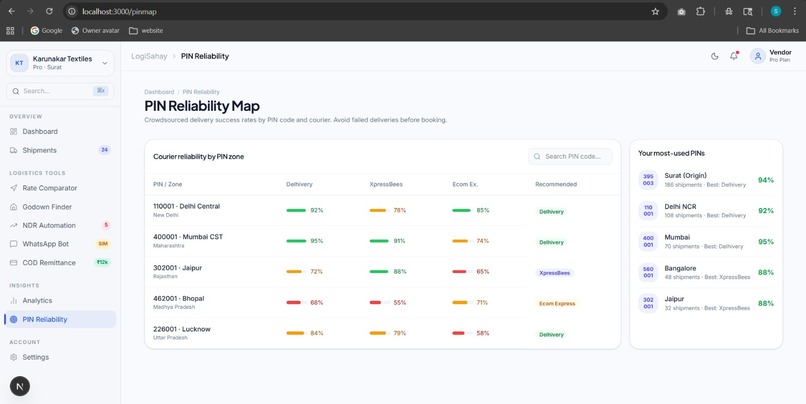This screenshot has width=806, height=404.
Task: Select the 400001 - Mumbai CST row
Action: coord(382,241)
